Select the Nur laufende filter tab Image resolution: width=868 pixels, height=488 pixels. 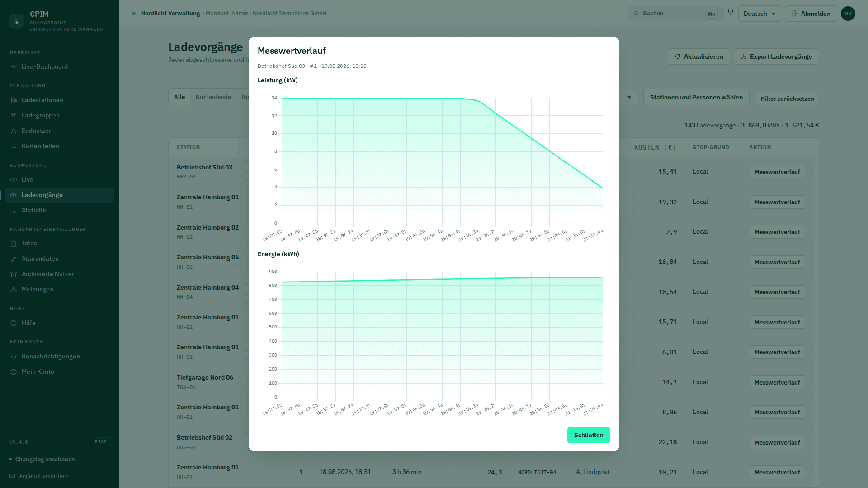point(213,97)
